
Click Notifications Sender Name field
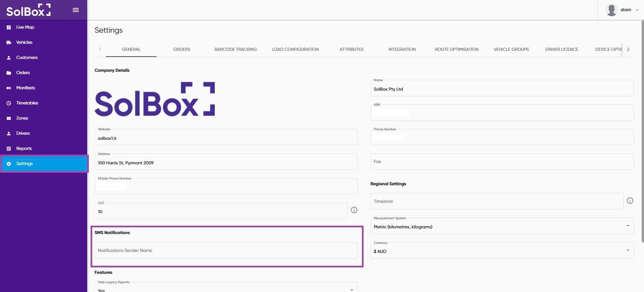point(226,251)
